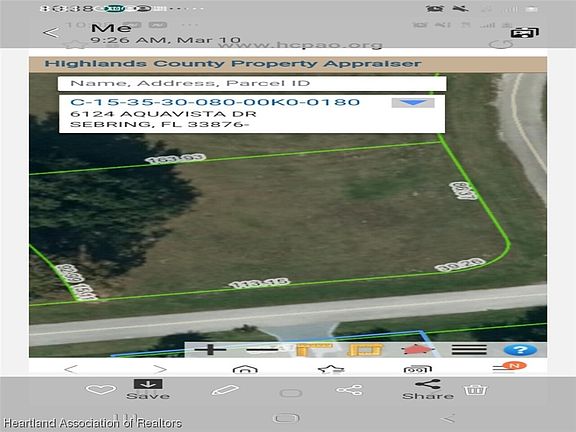This screenshot has width=576, height=432.
Task: Click the sender name Me
Action: point(111,28)
